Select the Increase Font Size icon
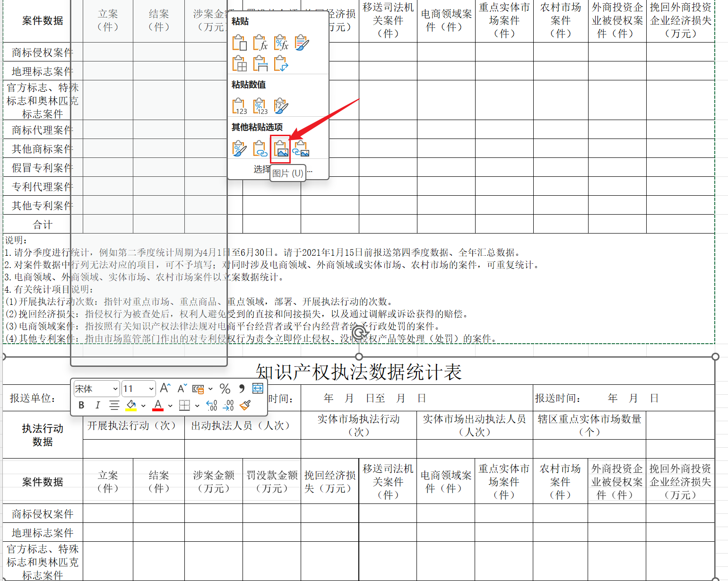728x581 pixels. point(165,388)
